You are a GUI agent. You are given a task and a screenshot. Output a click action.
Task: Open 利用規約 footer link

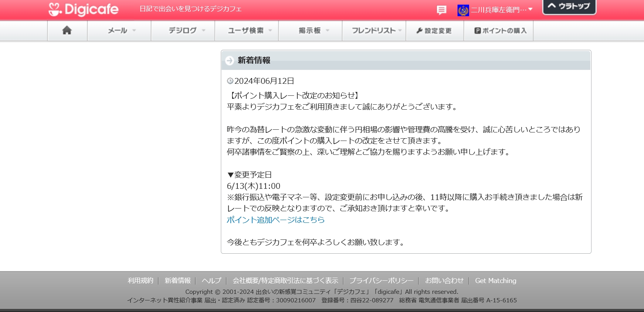click(141, 281)
